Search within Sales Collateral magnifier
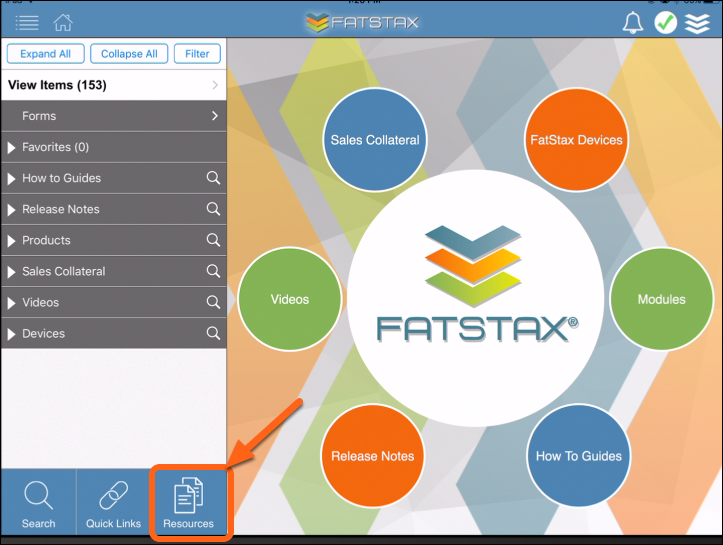Screen dimensions: 723x545 [213, 271]
